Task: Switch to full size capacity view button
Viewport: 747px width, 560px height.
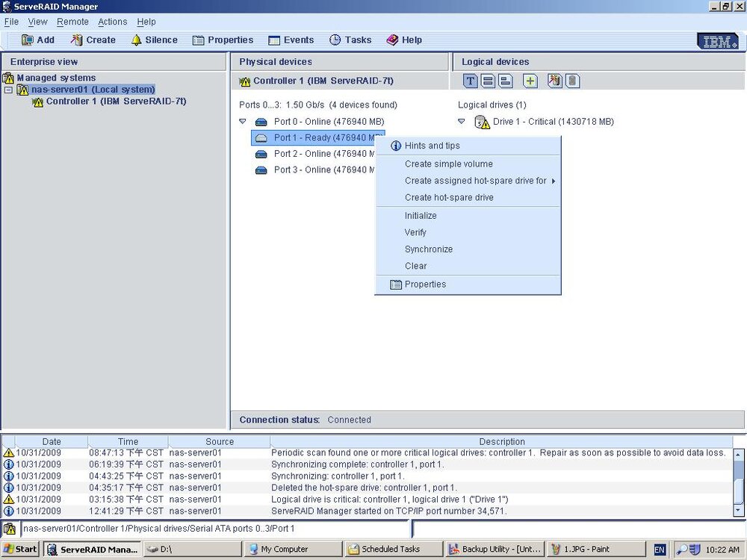Action: 488,81
